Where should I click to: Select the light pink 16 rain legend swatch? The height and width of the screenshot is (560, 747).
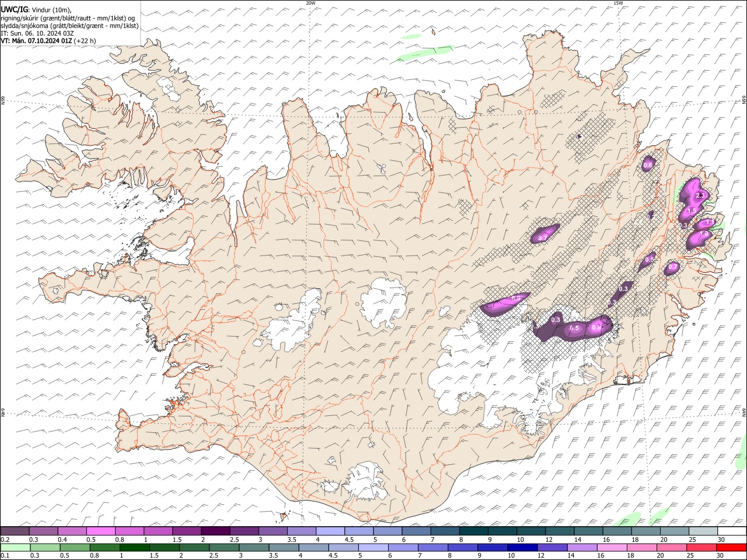(x=612, y=548)
